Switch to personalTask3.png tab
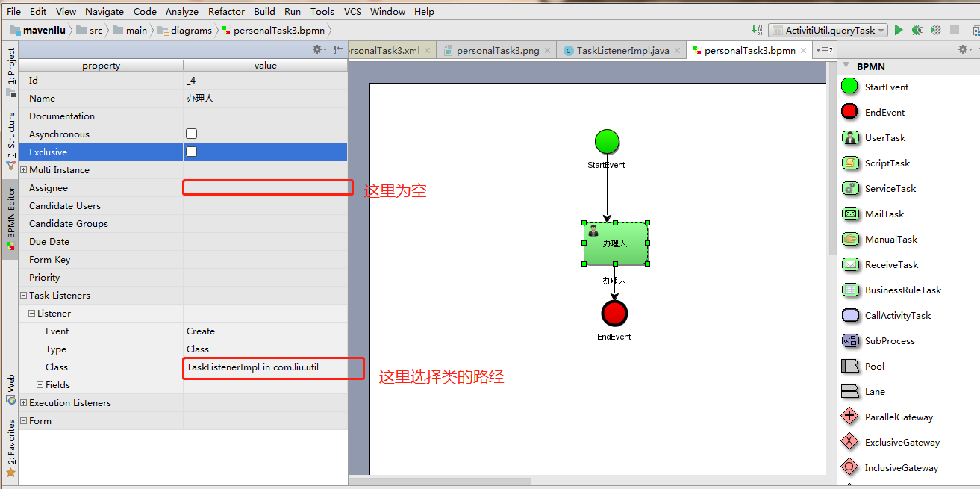The width and height of the screenshot is (980, 489). coord(497,50)
